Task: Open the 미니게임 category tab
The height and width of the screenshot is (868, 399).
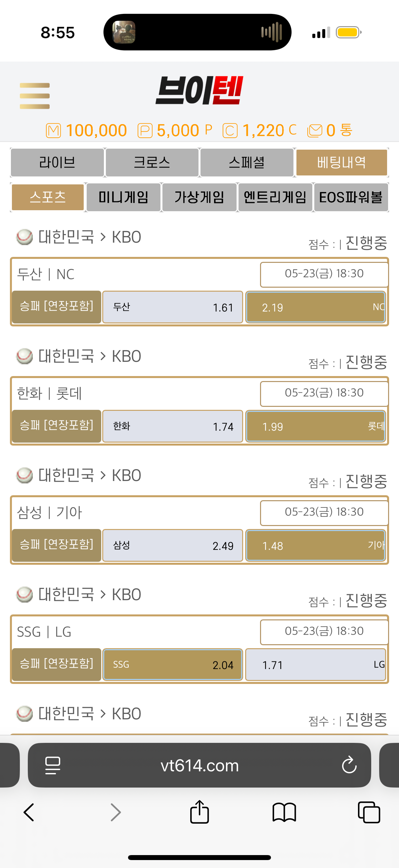Action: pyautogui.click(x=124, y=197)
